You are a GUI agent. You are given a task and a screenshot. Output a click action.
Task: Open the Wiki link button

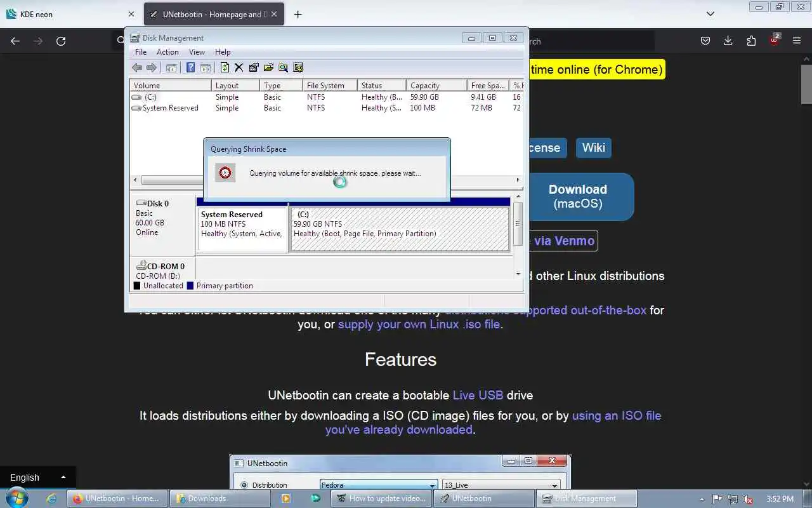tap(593, 147)
